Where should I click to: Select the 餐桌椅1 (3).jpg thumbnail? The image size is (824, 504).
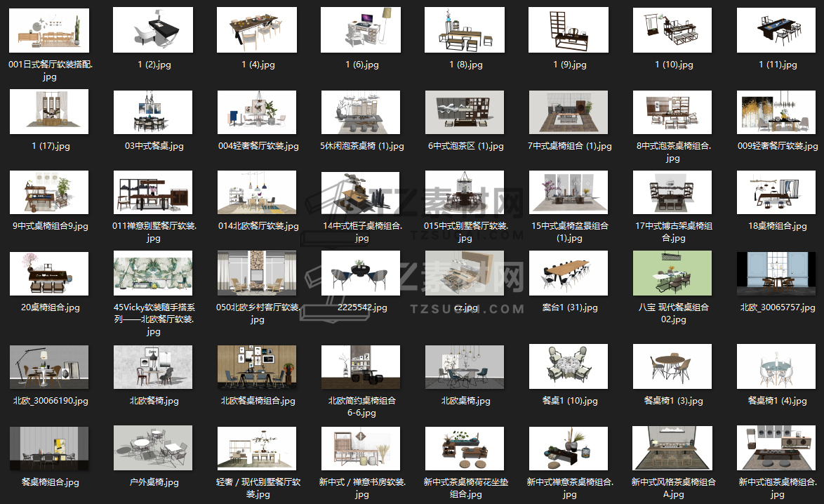point(672,367)
